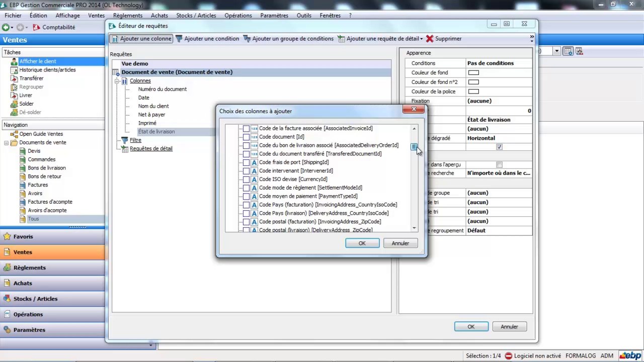
Task: Open the Fixation (aucune) value dropdown
Action: [x=499, y=101]
